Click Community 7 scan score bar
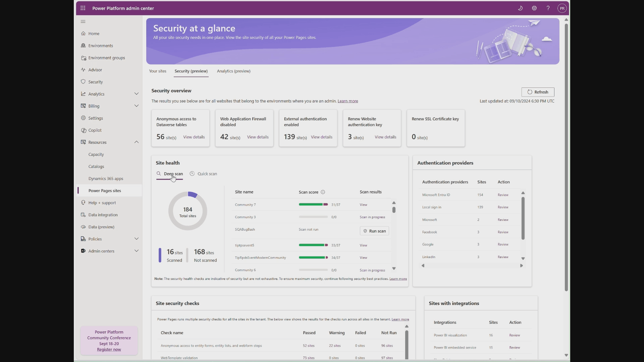This screenshot has width=644, height=362. [313, 204]
